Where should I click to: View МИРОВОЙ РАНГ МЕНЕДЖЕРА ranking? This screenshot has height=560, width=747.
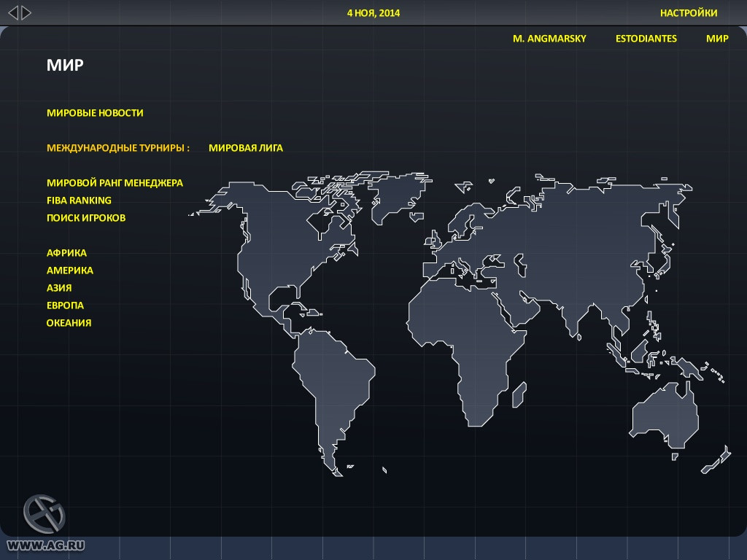coord(115,183)
